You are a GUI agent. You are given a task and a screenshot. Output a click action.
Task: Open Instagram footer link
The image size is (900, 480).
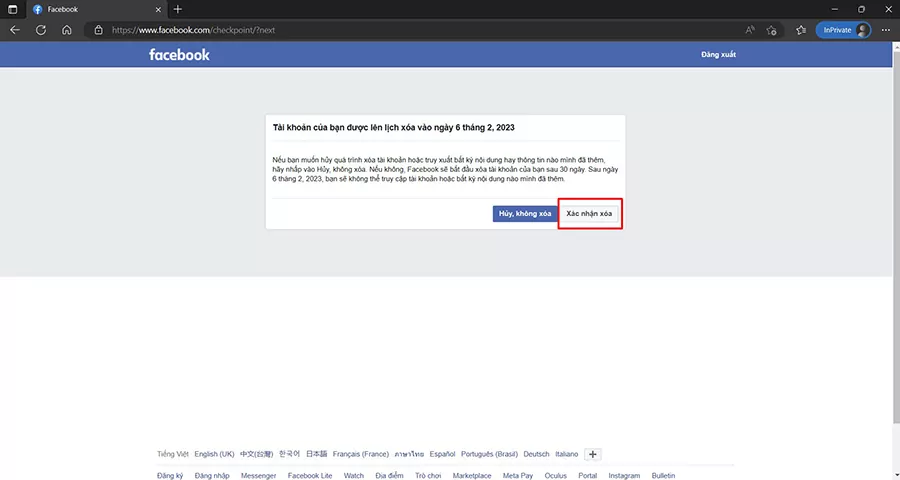pyautogui.click(x=624, y=475)
